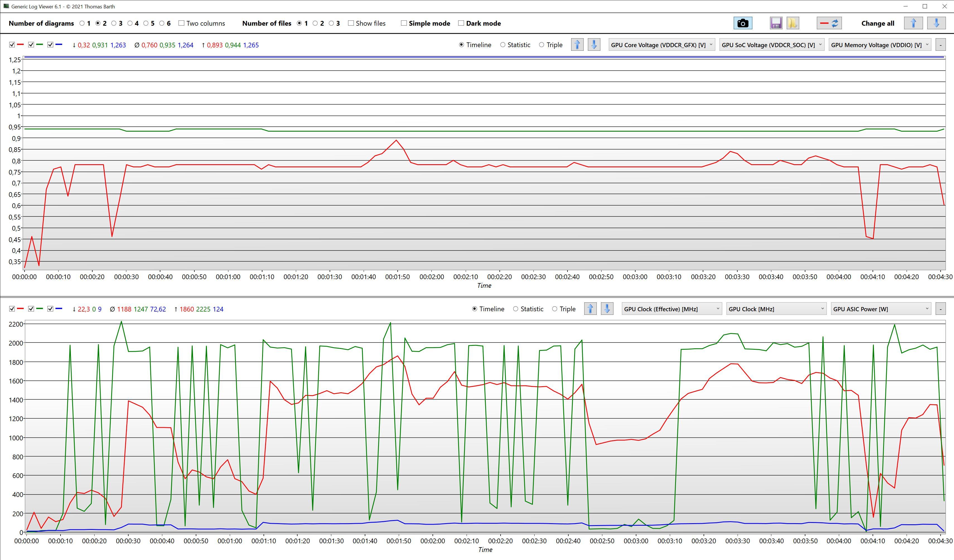Click the Change all label
Screen dimensions: 954x560
click(x=878, y=23)
